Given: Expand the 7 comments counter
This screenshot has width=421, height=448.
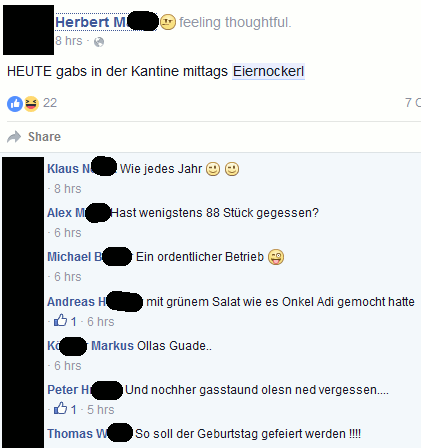Looking at the screenshot, I should 413,103.
